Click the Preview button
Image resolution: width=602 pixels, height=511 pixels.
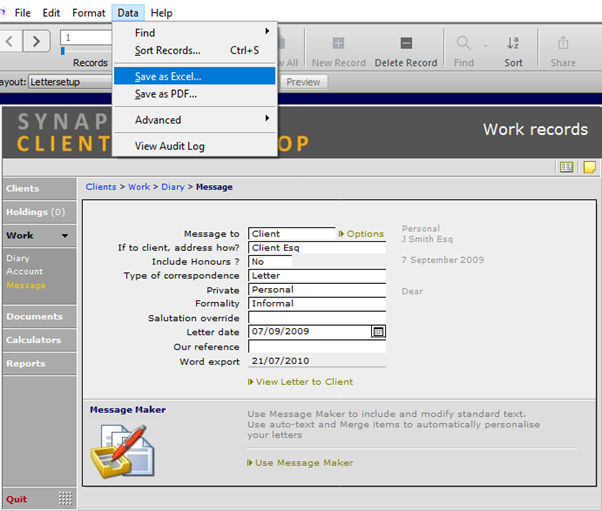303,82
